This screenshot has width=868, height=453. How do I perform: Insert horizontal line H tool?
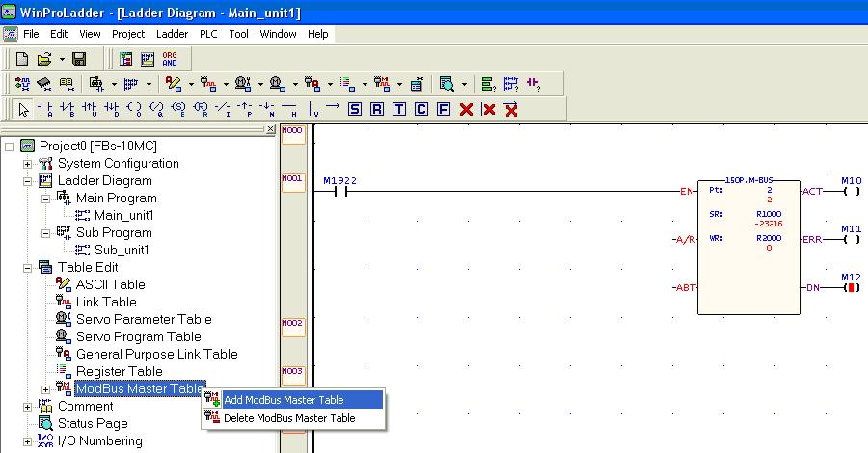point(289,109)
